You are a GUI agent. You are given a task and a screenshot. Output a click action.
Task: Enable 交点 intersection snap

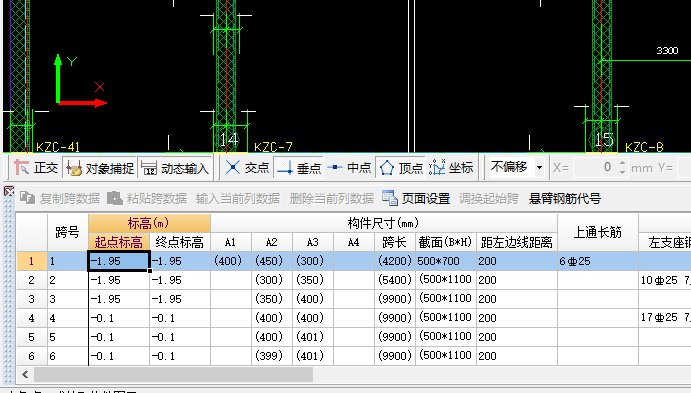[247, 167]
